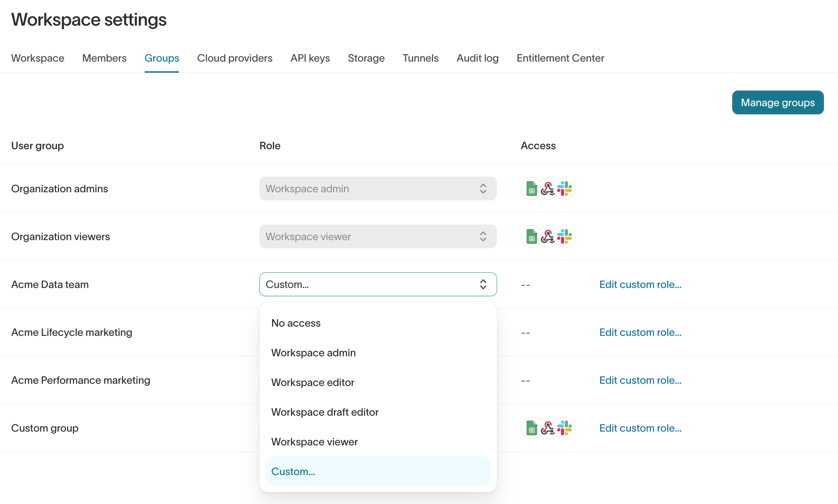Edit custom role for Acme Lifecycle marketing
The width and height of the screenshot is (838, 504).
[640, 333]
